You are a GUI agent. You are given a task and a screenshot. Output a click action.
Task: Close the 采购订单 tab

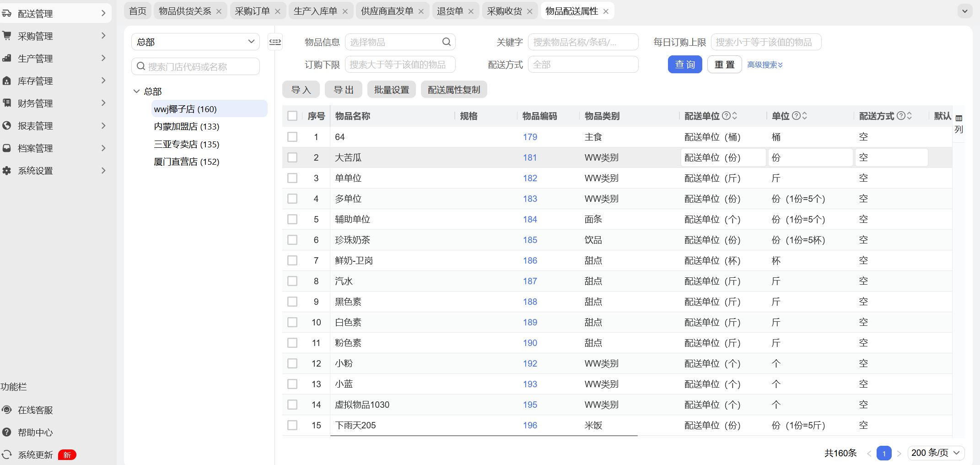[x=278, y=11]
